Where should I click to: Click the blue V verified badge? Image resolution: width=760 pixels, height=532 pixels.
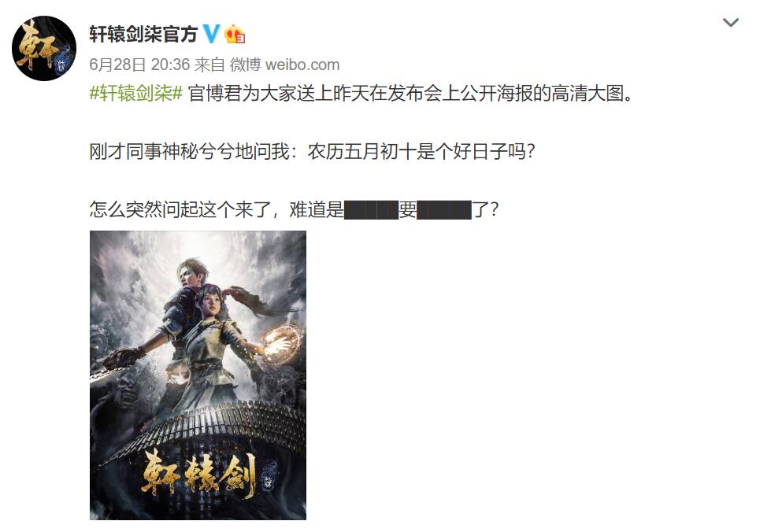(x=211, y=33)
